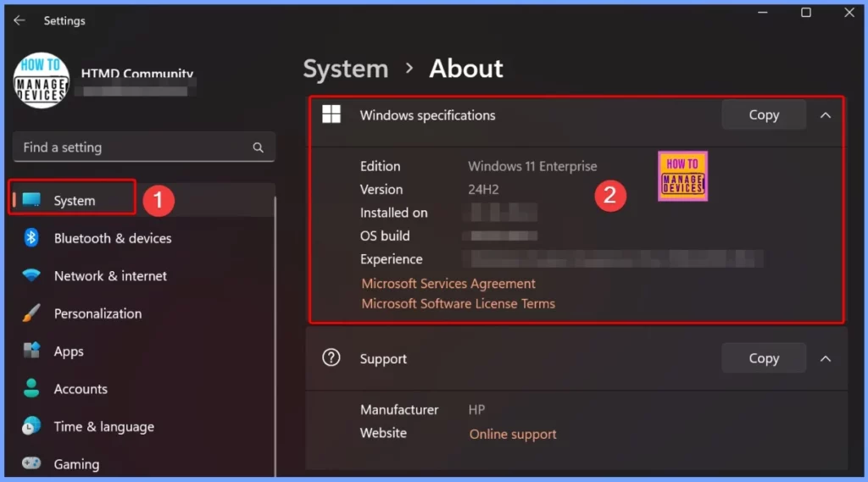The image size is (868, 482).
Task: Open Apps settings
Action: point(69,352)
